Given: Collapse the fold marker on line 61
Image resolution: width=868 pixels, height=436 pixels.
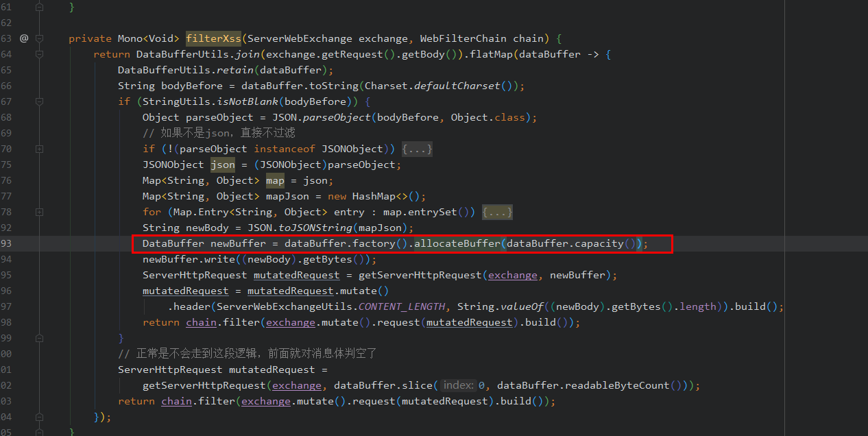Looking at the screenshot, I should tap(39, 7).
